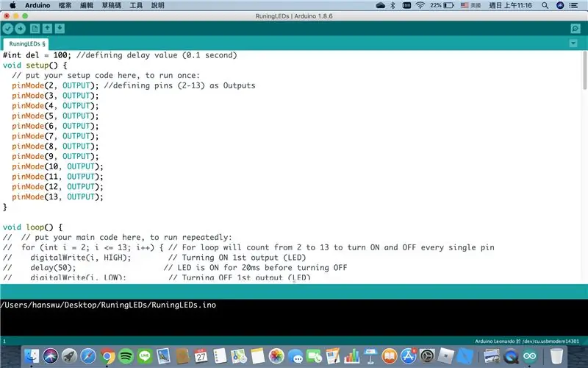The width and height of the screenshot is (588, 368).
Task: Click the Bluetooth menu bar icon
Action: point(392,5)
